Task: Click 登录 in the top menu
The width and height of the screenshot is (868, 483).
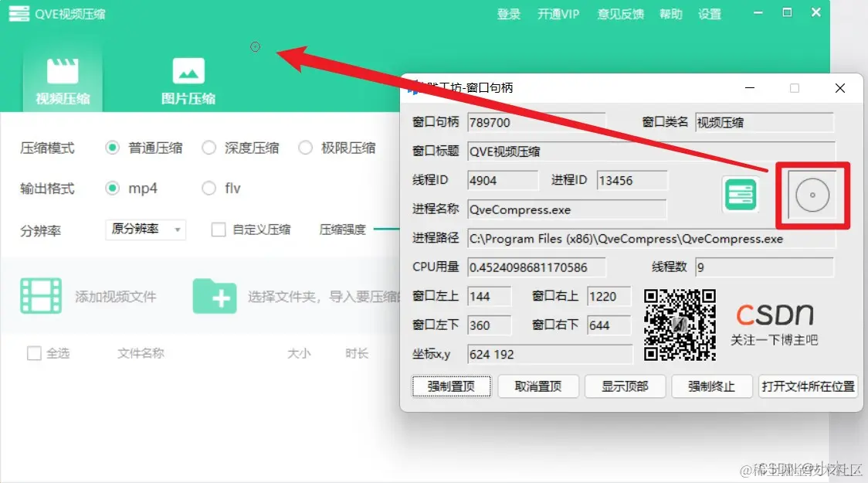Action: (508, 15)
